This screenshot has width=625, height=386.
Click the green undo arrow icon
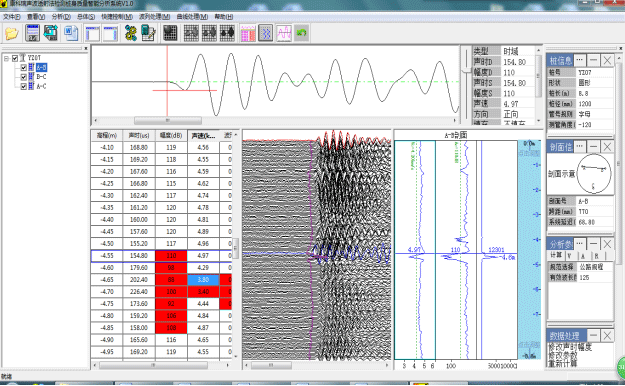point(302,33)
